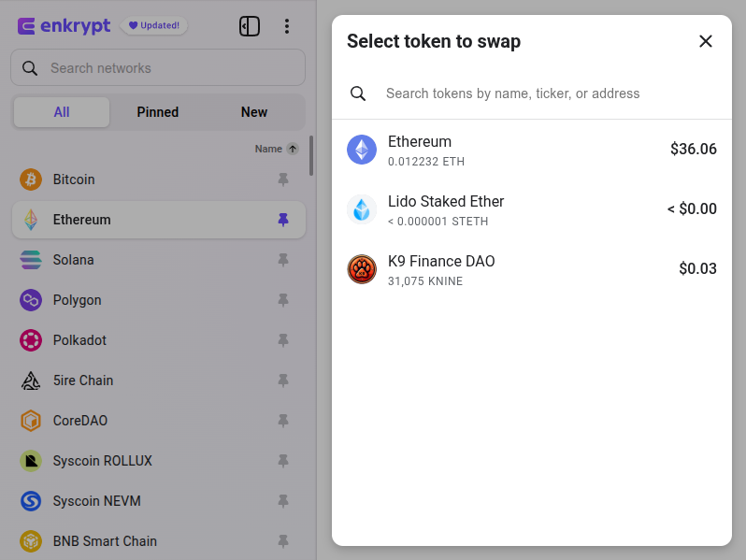
Task: Click the network list scrollbar
Action: [x=311, y=155]
